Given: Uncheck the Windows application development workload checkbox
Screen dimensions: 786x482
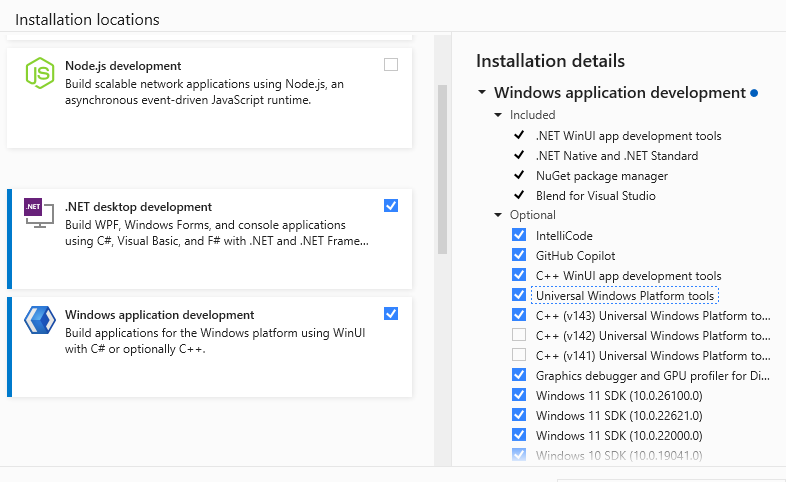Looking at the screenshot, I should pyautogui.click(x=391, y=314).
